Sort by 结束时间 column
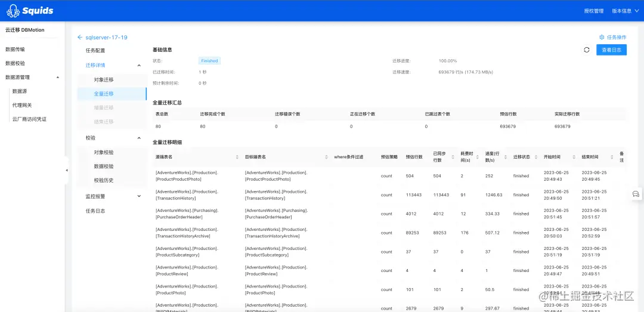This screenshot has height=312, width=644. (612, 157)
